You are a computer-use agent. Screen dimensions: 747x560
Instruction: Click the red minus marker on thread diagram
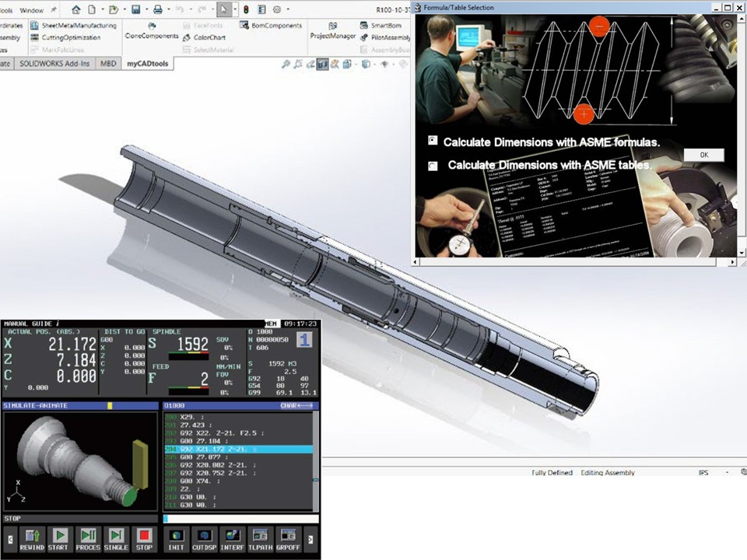(x=599, y=26)
